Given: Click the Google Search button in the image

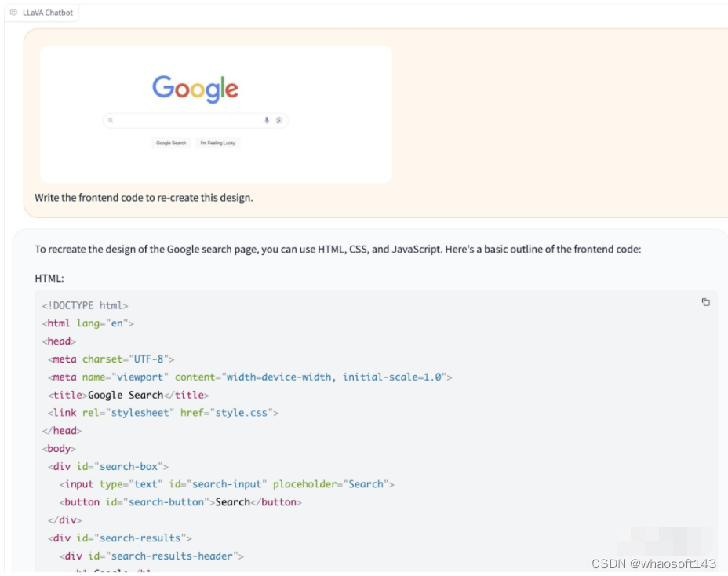Looking at the screenshot, I should (171, 143).
